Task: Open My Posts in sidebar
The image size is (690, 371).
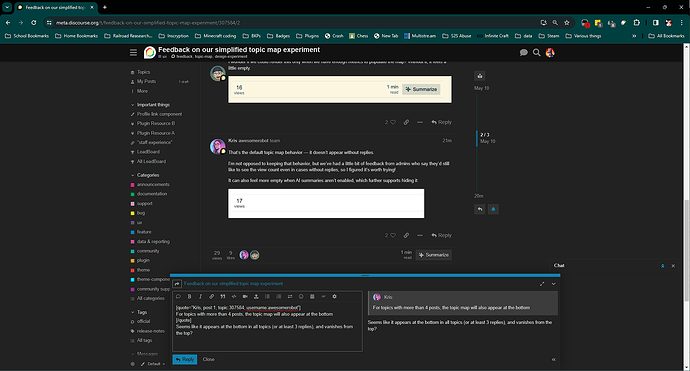Action: [143, 81]
